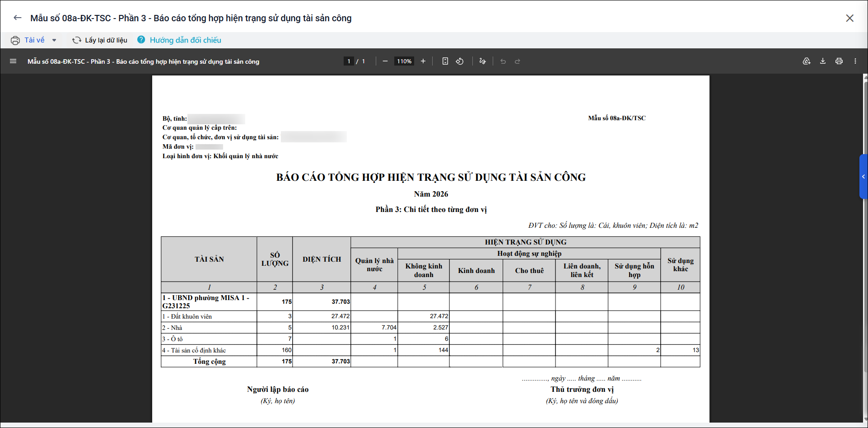
Task: Expand the Tải về dropdown arrow
Action: (x=54, y=40)
